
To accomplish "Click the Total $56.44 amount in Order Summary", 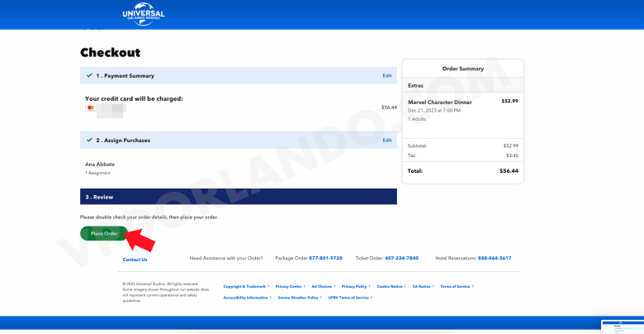I will click(x=509, y=170).
